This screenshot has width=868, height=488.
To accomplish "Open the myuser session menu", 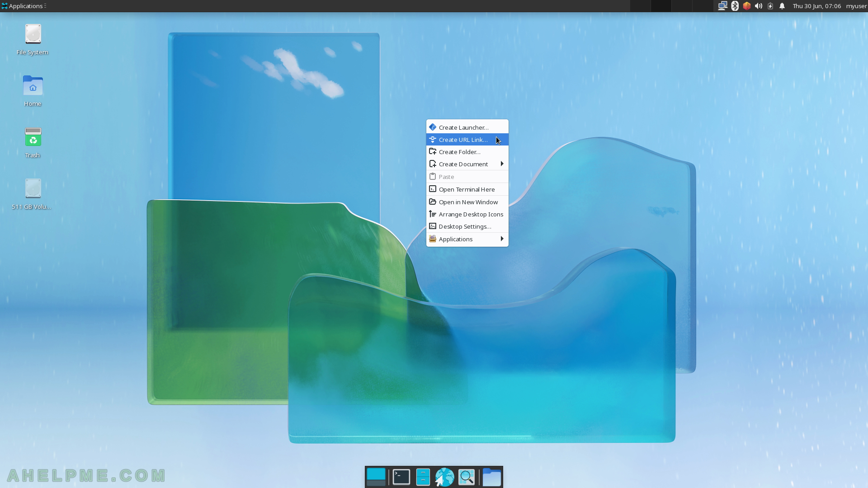I will (856, 6).
